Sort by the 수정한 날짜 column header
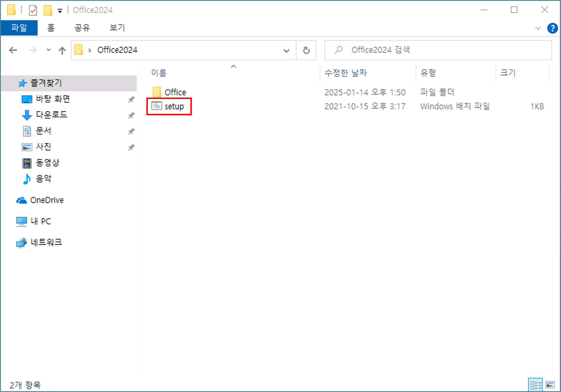Image resolution: width=561 pixels, height=392 pixels. pyautogui.click(x=345, y=73)
